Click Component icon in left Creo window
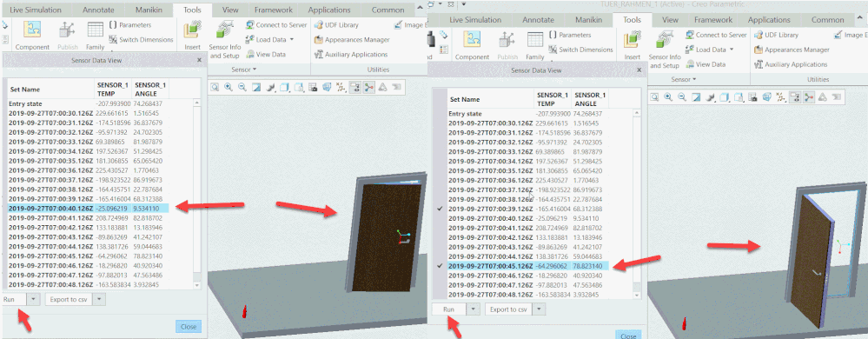 (x=32, y=30)
